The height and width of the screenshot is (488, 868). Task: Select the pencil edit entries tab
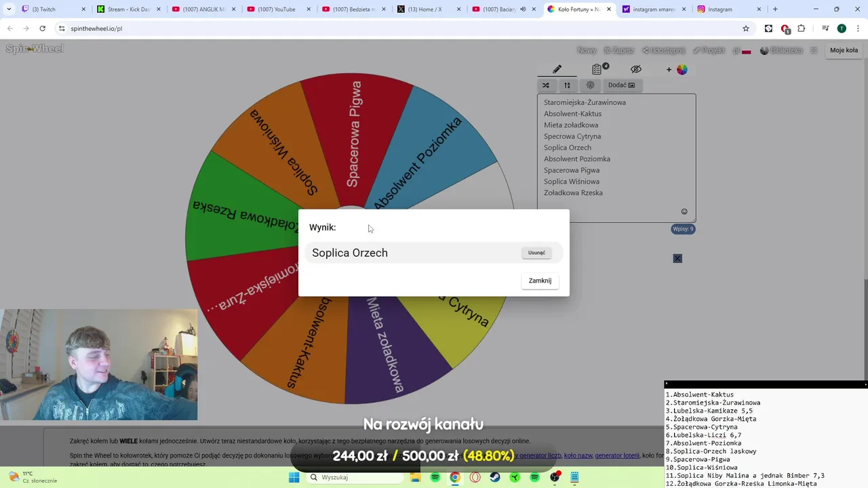[x=557, y=69]
